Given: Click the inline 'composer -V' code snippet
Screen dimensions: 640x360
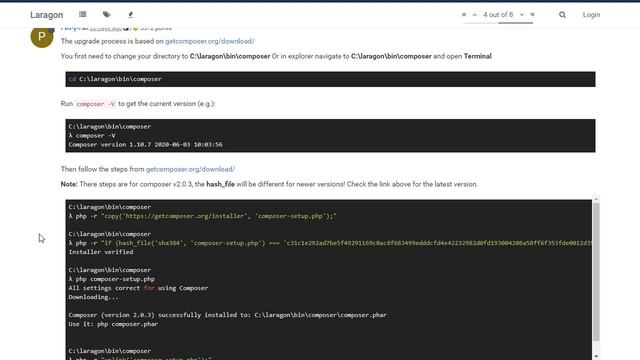Looking at the screenshot, I should [x=96, y=104].
